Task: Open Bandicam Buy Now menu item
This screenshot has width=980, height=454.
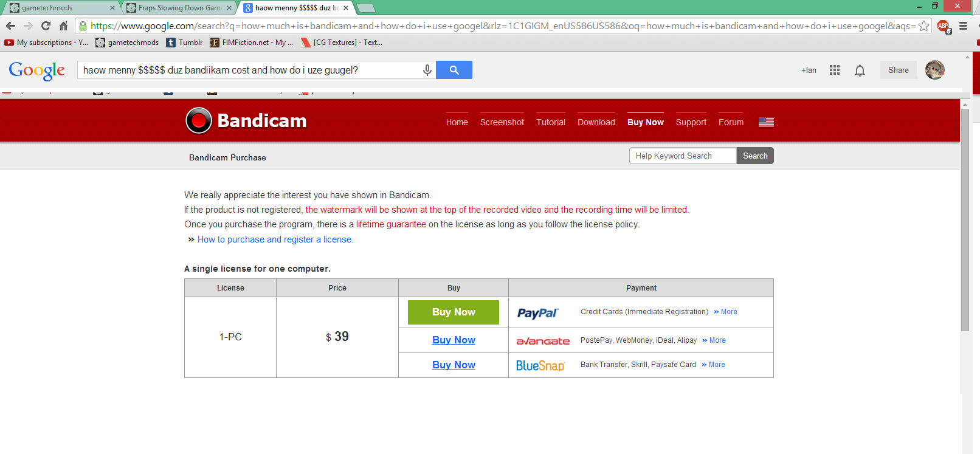Action: (646, 122)
